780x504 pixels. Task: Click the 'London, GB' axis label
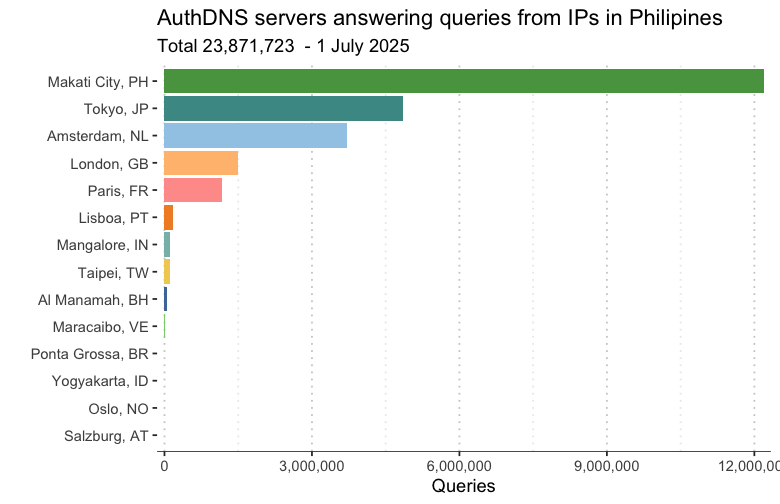click(x=109, y=164)
